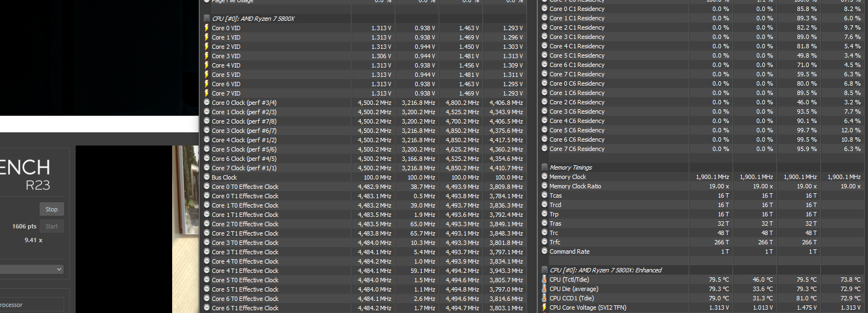Click the icon beside Memory Clock
Image resolution: width=868 pixels, height=313 pixels.
[x=544, y=177]
